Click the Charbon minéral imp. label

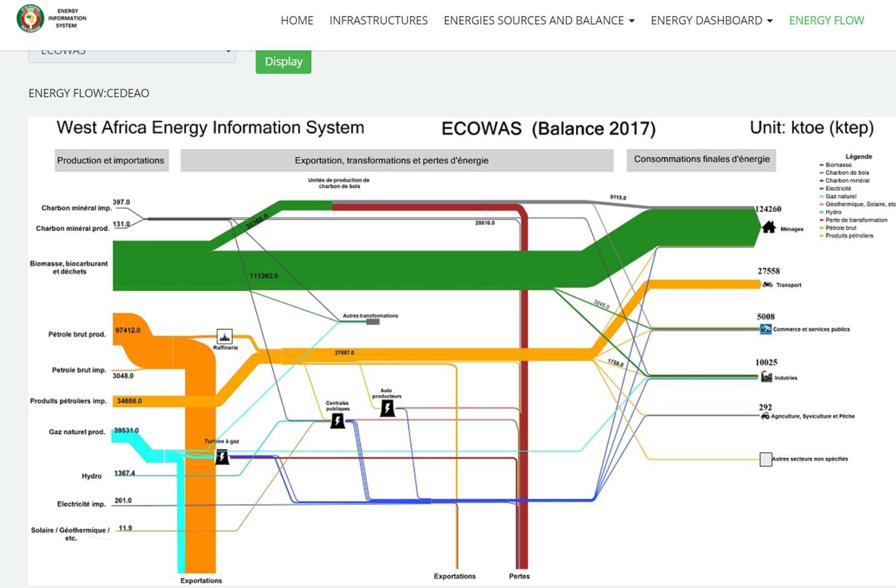(x=76, y=208)
